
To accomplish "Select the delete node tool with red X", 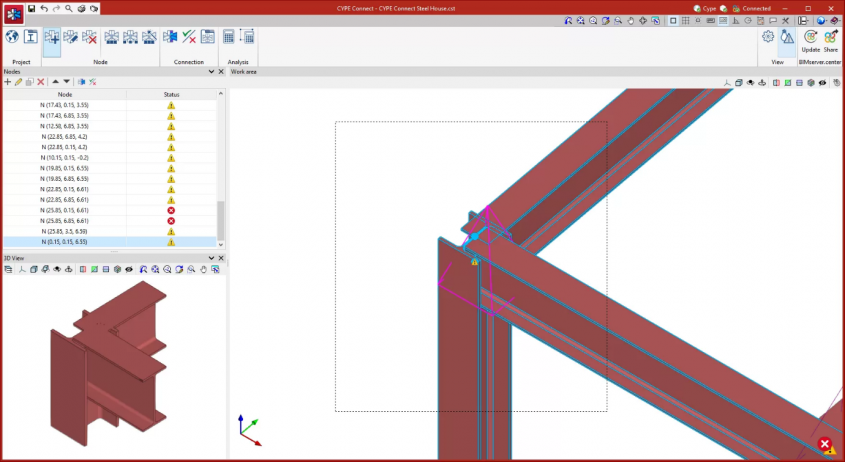I will click(89, 37).
